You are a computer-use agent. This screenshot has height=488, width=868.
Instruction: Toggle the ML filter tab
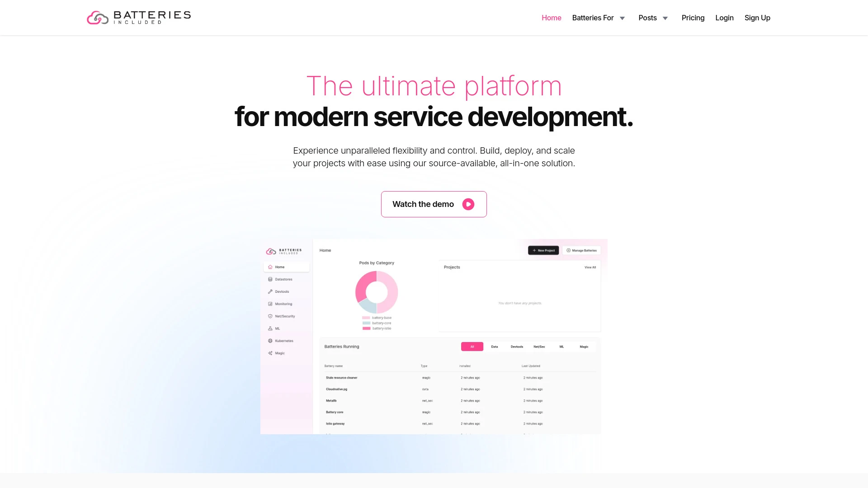(x=561, y=346)
